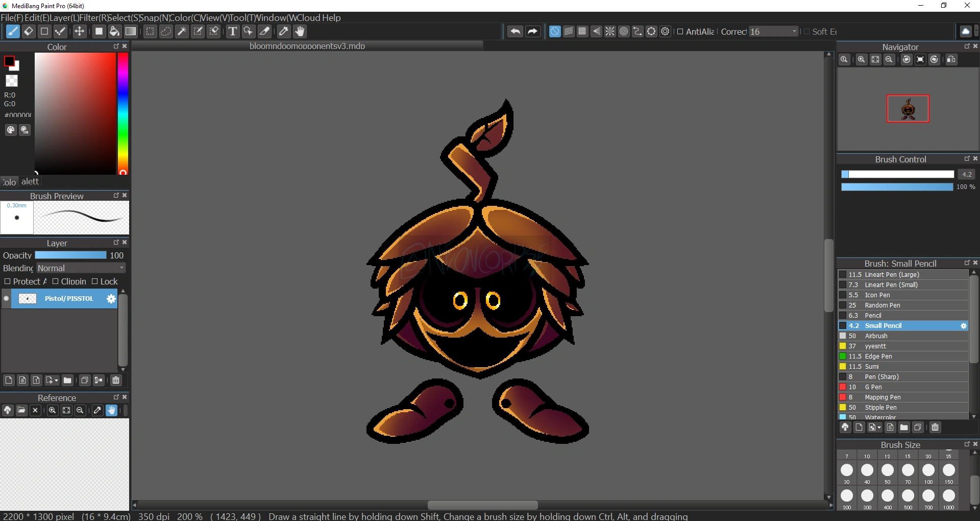Select the Eraser tool in toolbar
The image size is (980, 521).
pos(29,32)
